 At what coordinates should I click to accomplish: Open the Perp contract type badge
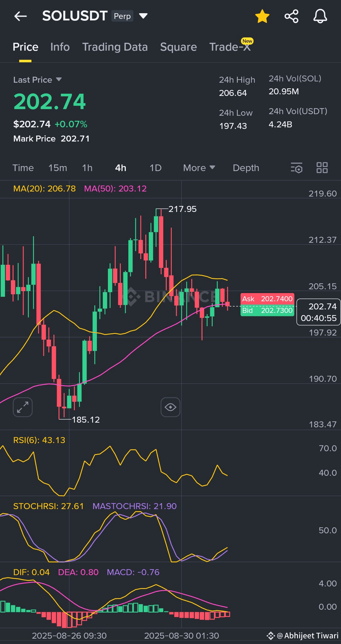[x=122, y=16]
